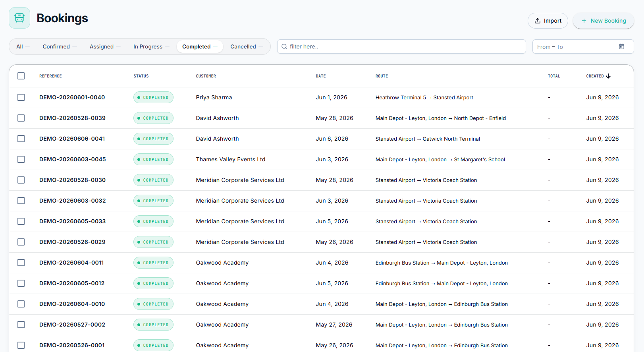Viewport: 644px width, 352px height.
Task: Click route Heathrow Terminal 5 → Stansted Airport
Action: click(424, 97)
